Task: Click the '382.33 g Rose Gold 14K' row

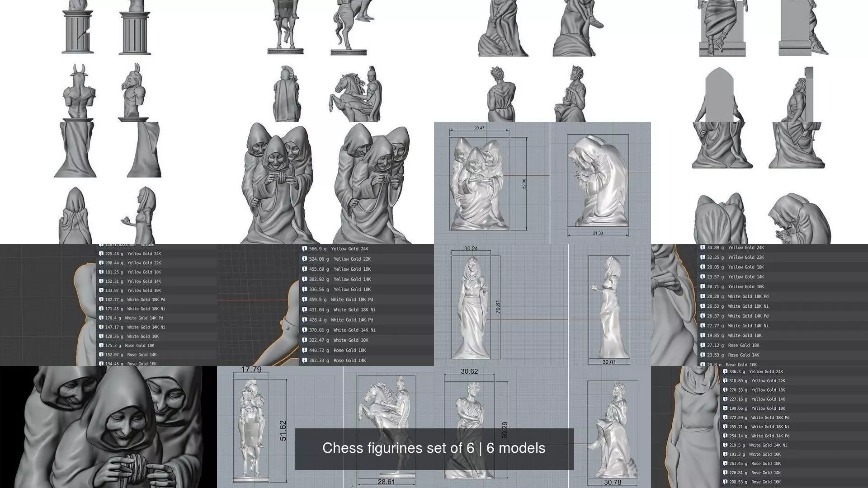Action: pyautogui.click(x=367, y=361)
